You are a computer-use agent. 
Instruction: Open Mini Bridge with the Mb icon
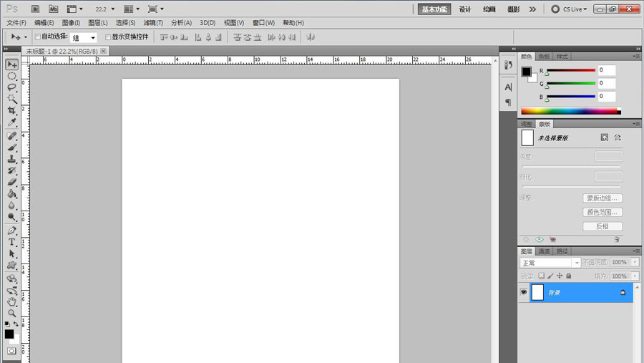pyautogui.click(x=54, y=9)
